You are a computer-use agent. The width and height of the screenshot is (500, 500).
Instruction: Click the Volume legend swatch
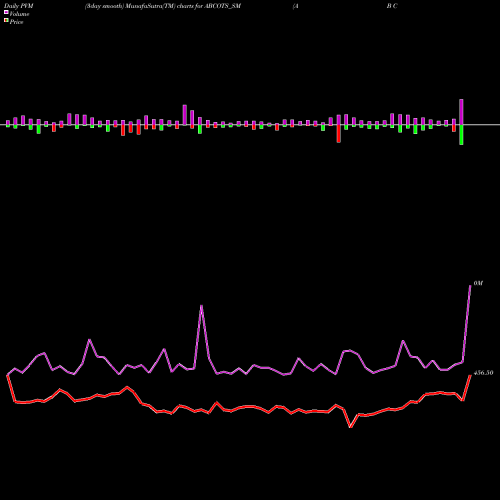6,13
